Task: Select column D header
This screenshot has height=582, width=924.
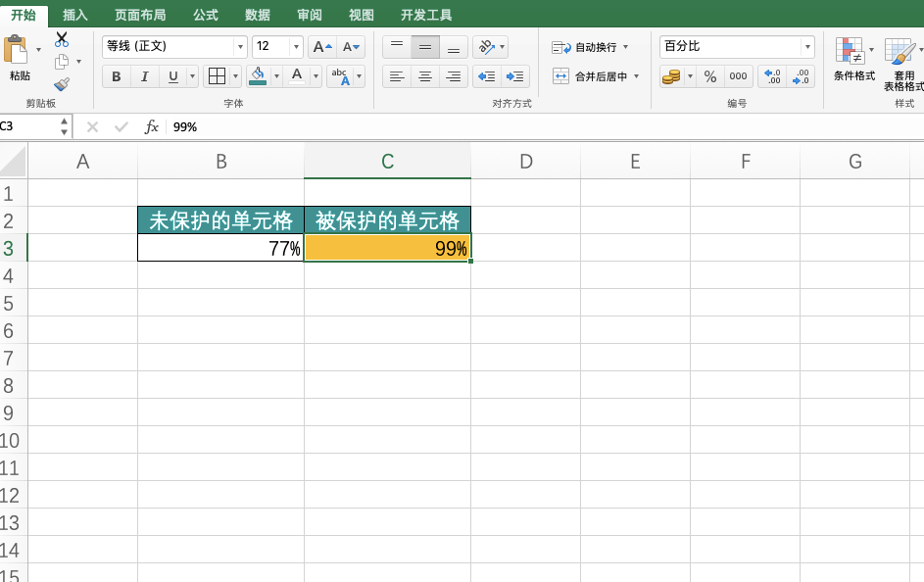Action: [x=525, y=162]
